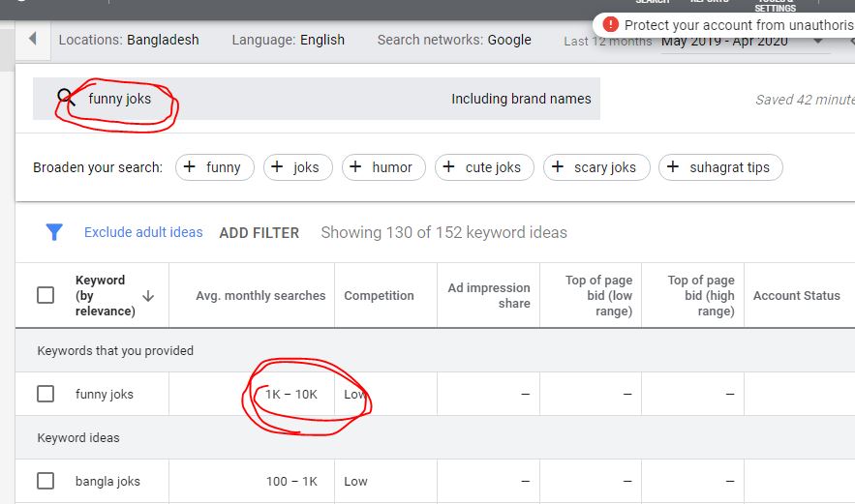This screenshot has height=504, width=855.
Task: Click the 'Exclude adult ideas' filter link
Action: click(x=143, y=232)
